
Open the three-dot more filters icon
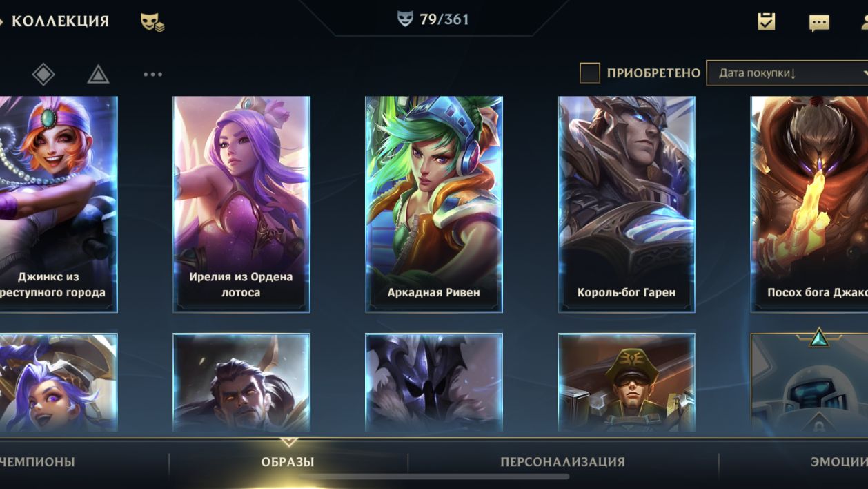[152, 74]
